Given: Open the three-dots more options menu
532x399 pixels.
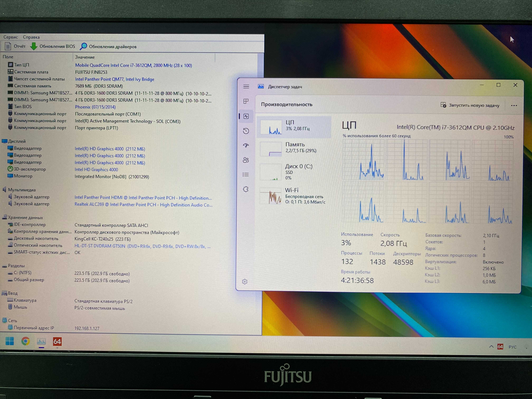Looking at the screenshot, I should 514,106.
